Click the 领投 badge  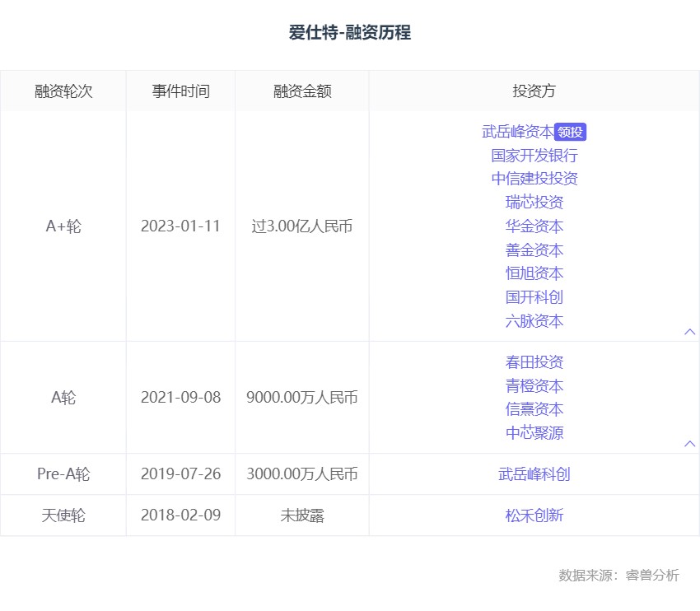(570, 132)
